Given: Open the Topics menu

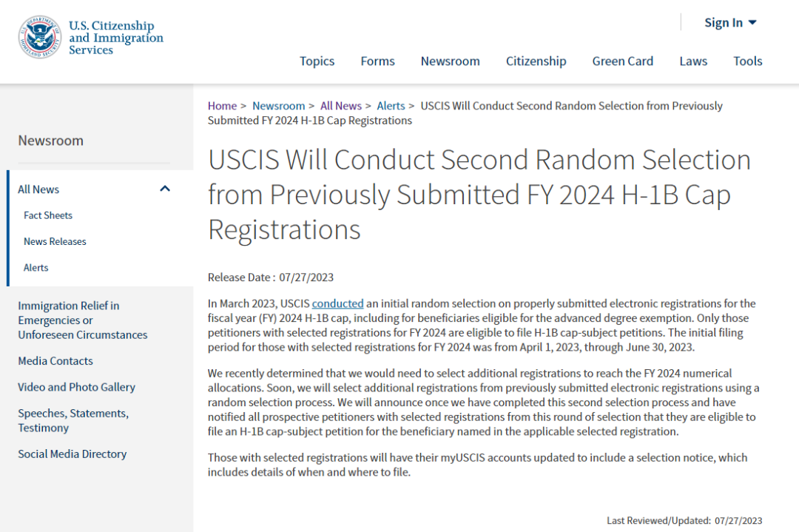Looking at the screenshot, I should tap(317, 61).
